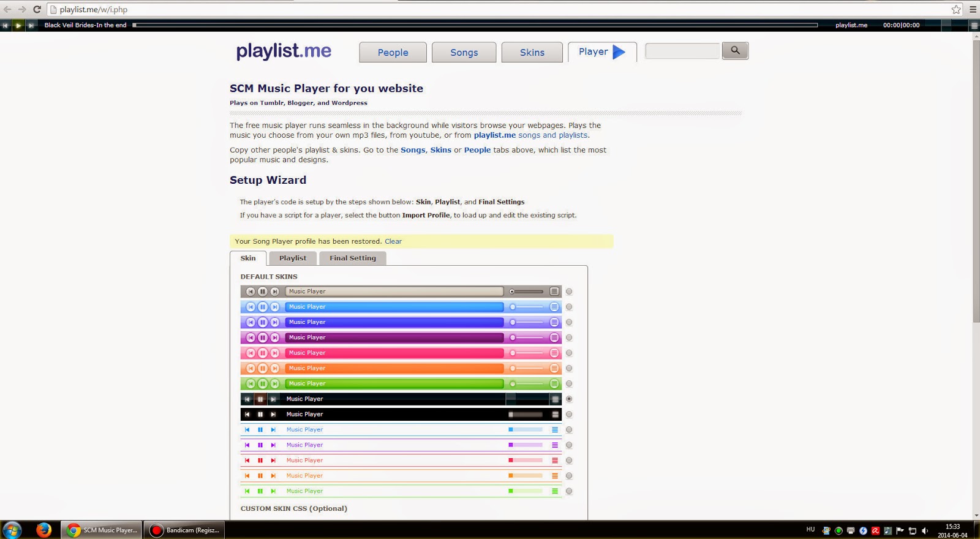Select the green minimal skin radio button
Image resolution: width=980 pixels, height=539 pixels.
coord(569,491)
